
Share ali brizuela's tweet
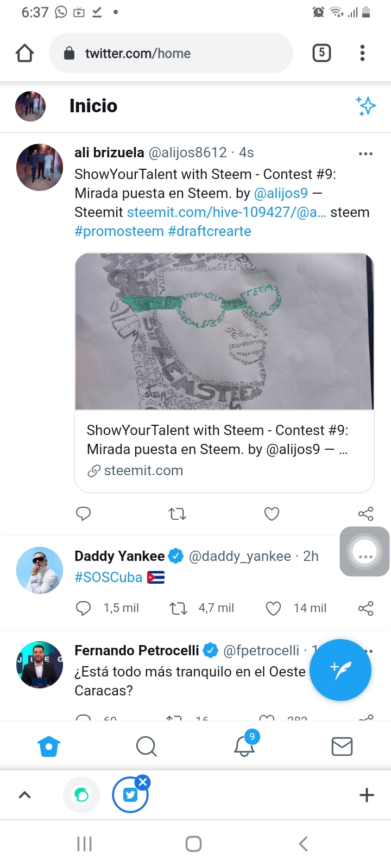click(x=365, y=514)
